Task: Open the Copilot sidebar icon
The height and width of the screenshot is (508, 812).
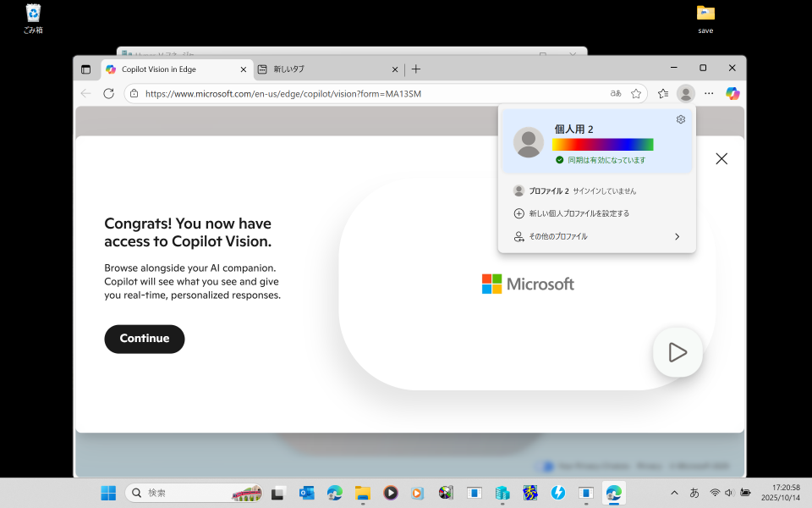Action: pos(732,93)
